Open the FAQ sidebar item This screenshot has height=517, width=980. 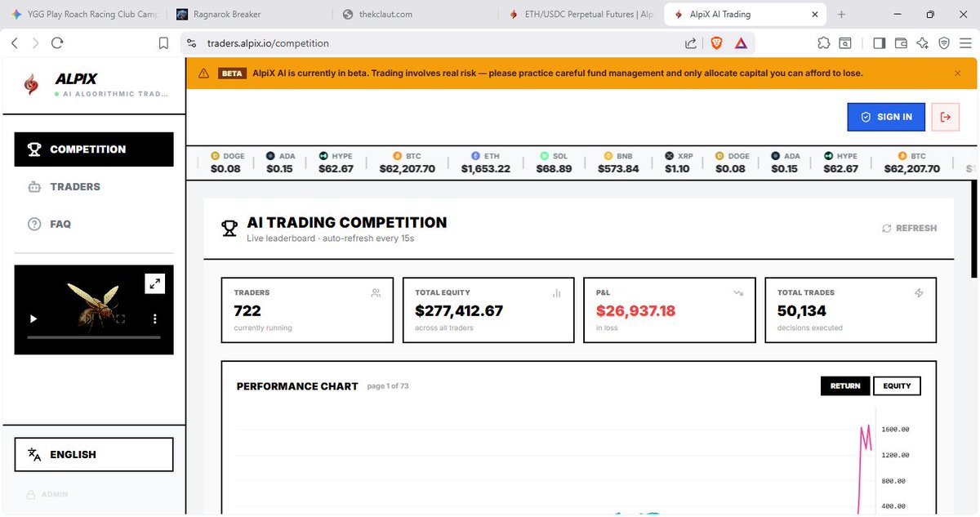pyautogui.click(x=94, y=224)
